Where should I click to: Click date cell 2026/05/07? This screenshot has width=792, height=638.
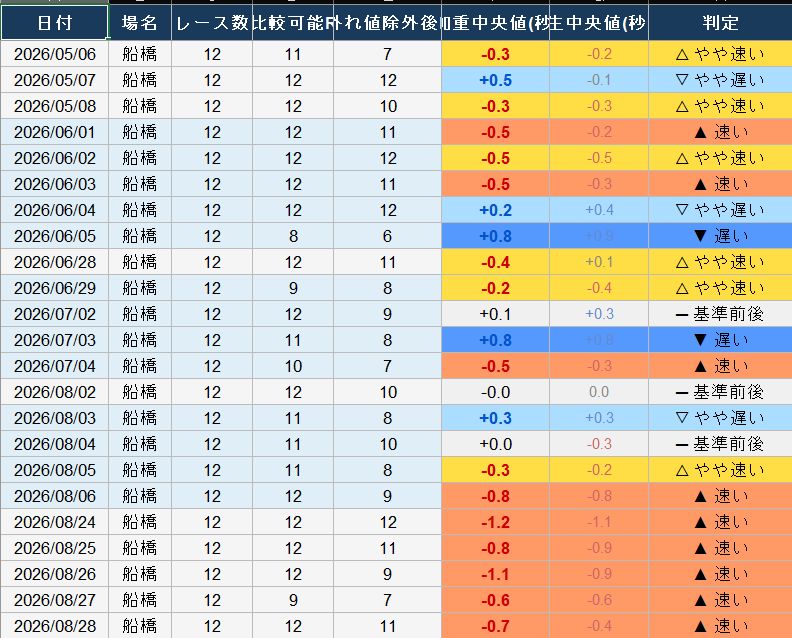tap(55, 80)
